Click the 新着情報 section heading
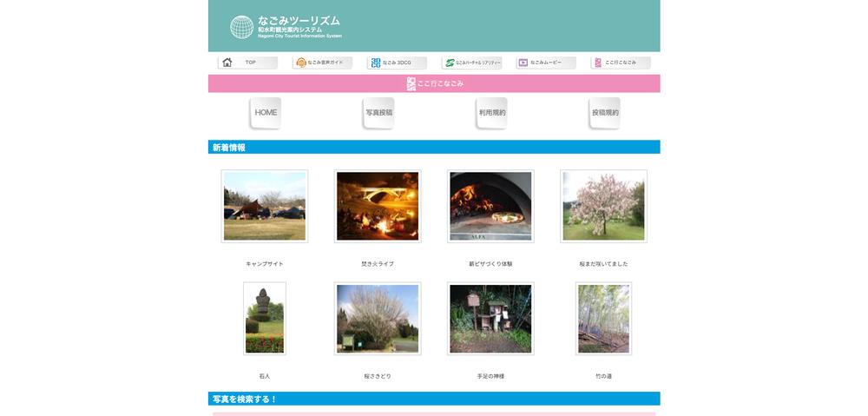868x416 pixels. [228, 148]
